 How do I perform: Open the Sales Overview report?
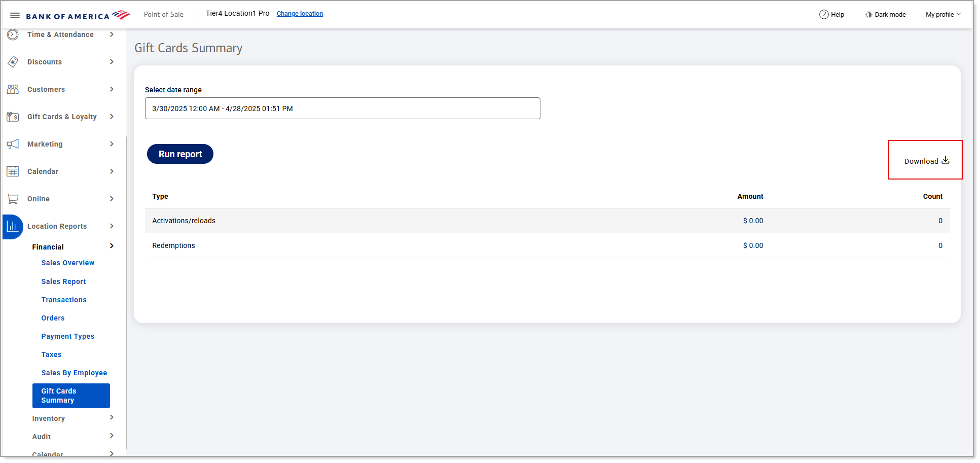coord(68,263)
